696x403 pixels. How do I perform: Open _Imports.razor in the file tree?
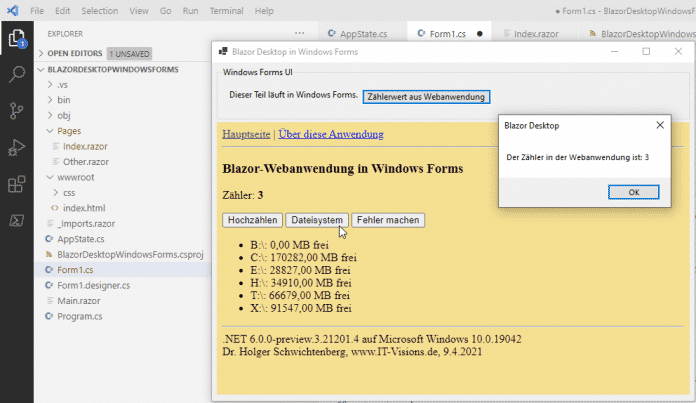point(86,223)
